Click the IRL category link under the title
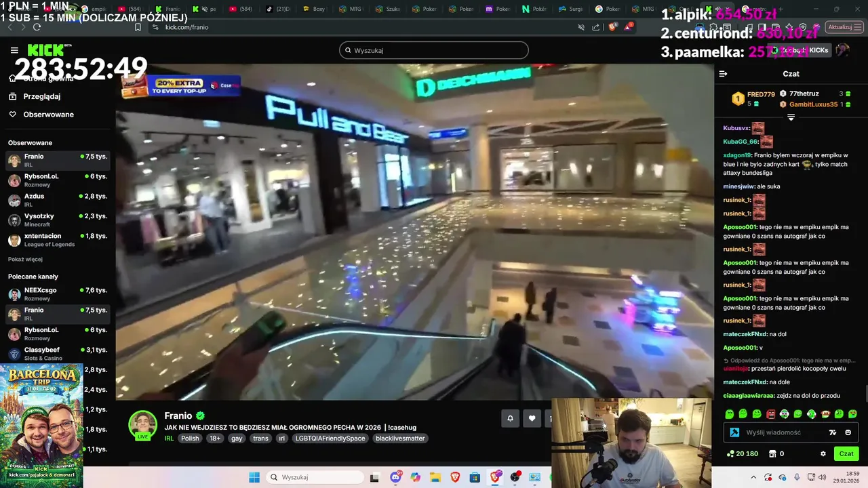Screen dimensions: 868x488 [169, 439]
